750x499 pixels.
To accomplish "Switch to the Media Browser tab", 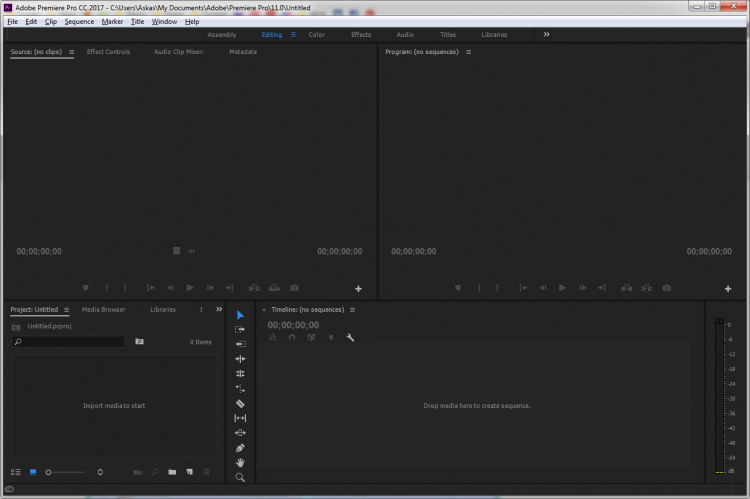I will click(x=103, y=310).
